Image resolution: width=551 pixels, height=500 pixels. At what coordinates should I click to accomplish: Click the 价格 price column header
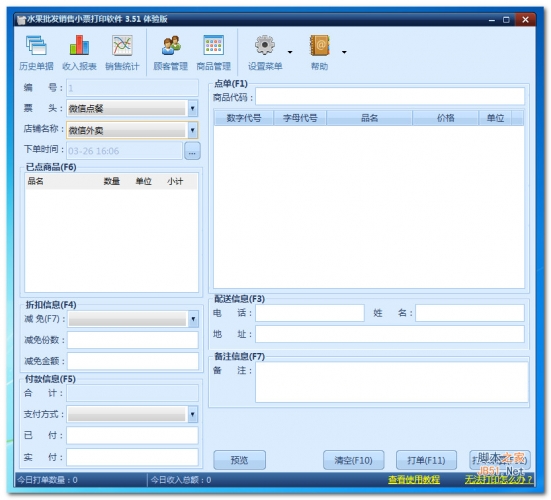tap(446, 118)
